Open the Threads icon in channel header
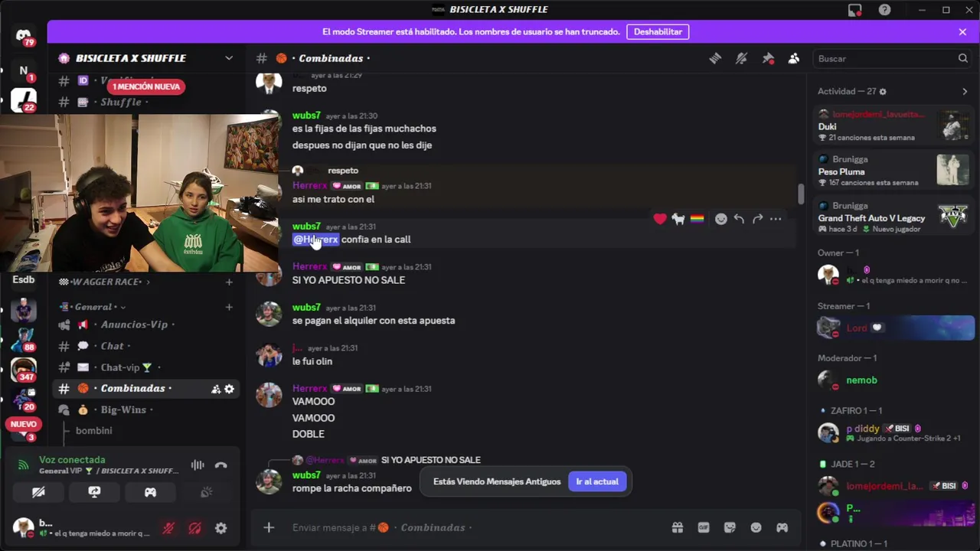The width and height of the screenshot is (980, 551). (x=715, y=58)
